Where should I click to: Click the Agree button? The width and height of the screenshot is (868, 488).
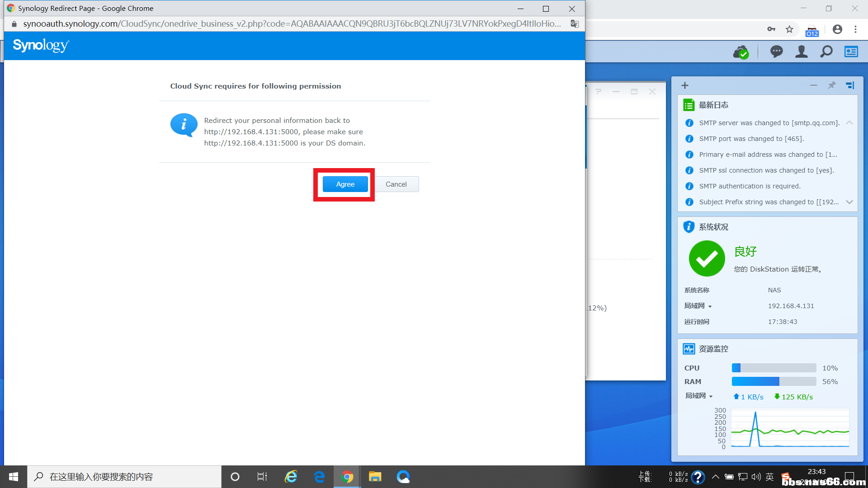point(345,184)
